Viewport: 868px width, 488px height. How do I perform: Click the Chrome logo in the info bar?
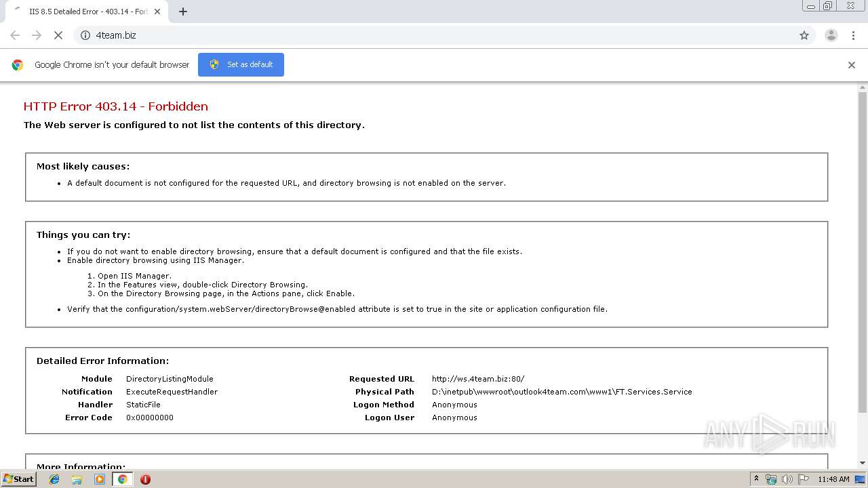coord(18,65)
